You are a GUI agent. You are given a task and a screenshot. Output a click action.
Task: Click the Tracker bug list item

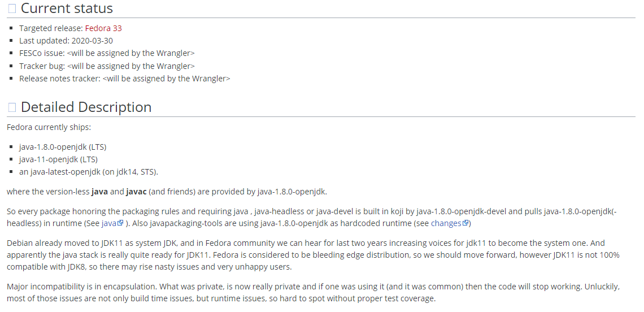click(x=107, y=66)
